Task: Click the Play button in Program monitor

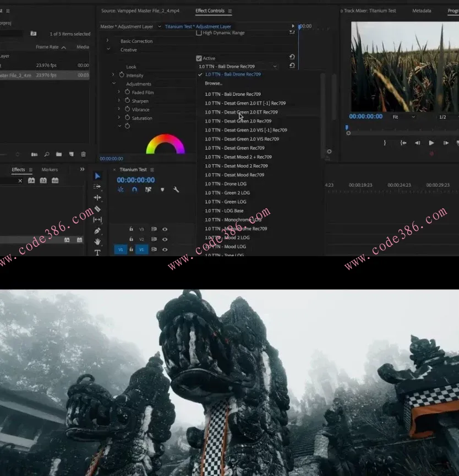Action: click(x=431, y=143)
